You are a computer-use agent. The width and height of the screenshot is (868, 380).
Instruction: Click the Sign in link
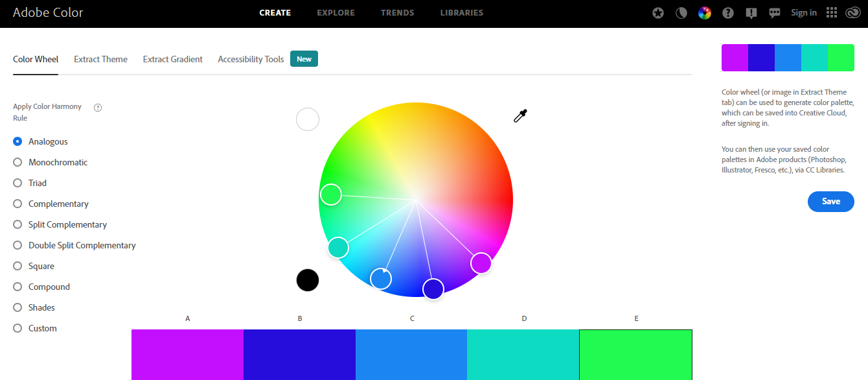(803, 12)
